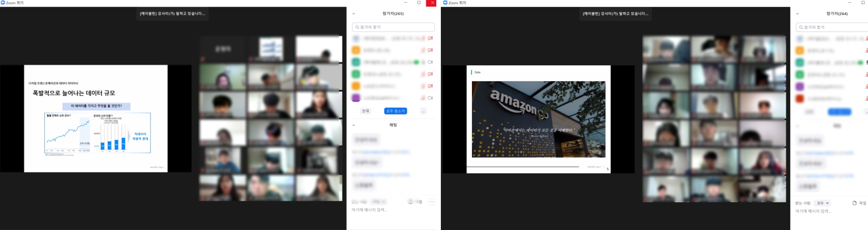Image resolution: width=868 pixels, height=230 pixels.
Task: Click the teal avatar participant in left window
Action: 356,62
